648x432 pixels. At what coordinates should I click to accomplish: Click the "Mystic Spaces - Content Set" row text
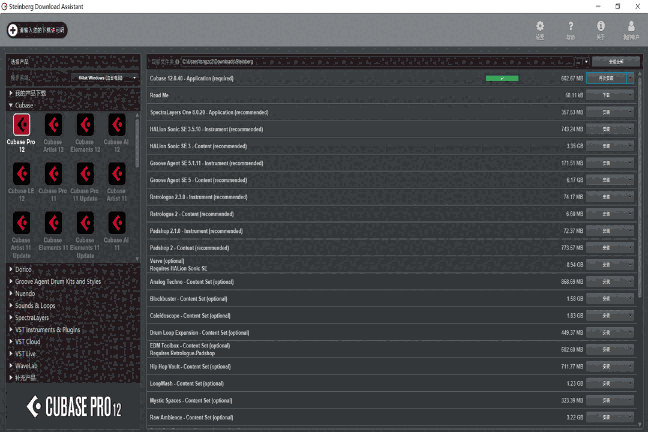coord(191,400)
